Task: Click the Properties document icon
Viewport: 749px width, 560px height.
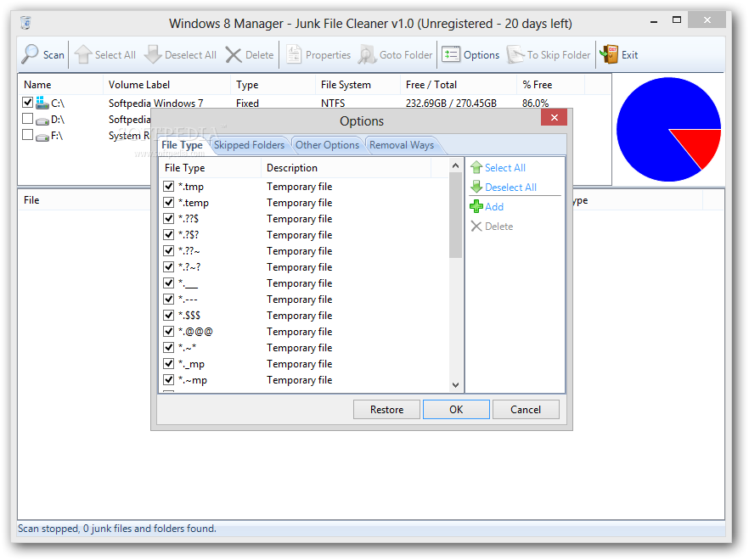Action: coord(293,54)
